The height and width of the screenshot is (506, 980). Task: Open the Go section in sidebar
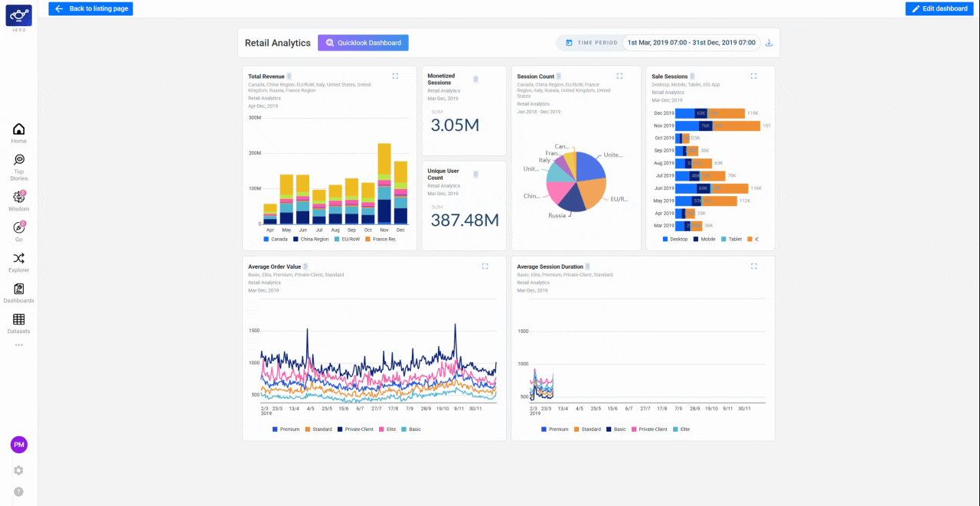pos(18,231)
